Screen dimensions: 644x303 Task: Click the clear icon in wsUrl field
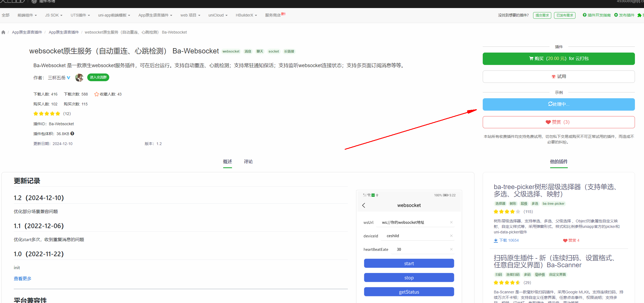(x=451, y=222)
